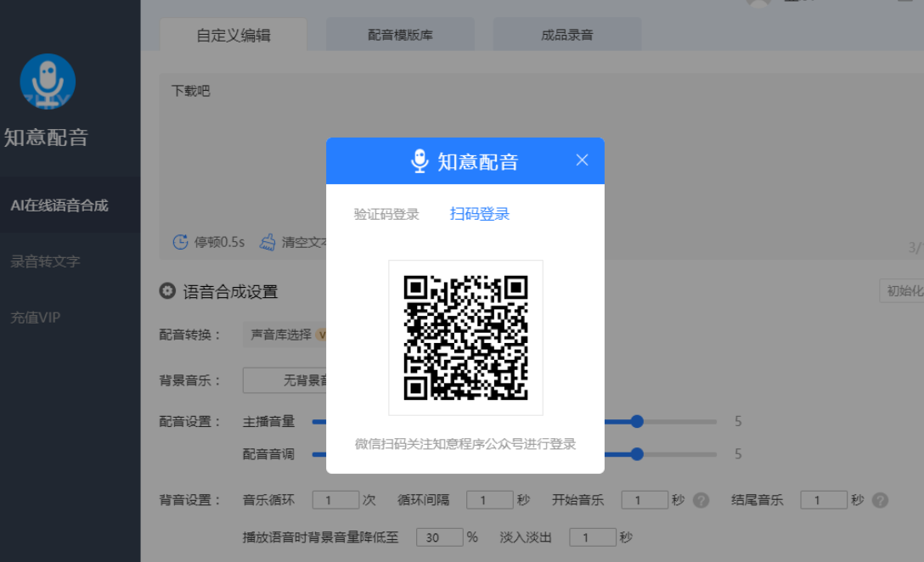Open 录音转文字 in sidebar
The height and width of the screenshot is (562, 924).
pos(45,261)
